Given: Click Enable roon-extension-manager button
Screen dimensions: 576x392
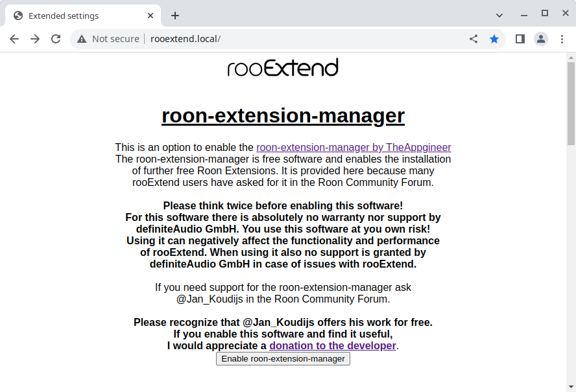Looking at the screenshot, I should tap(283, 358).
